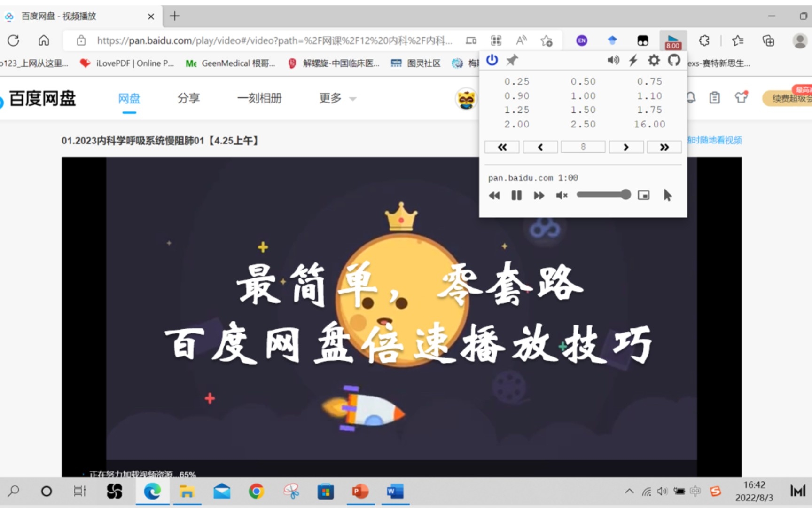
Task: Toggle mute in the popup player controls
Action: (x=562, y=196)
